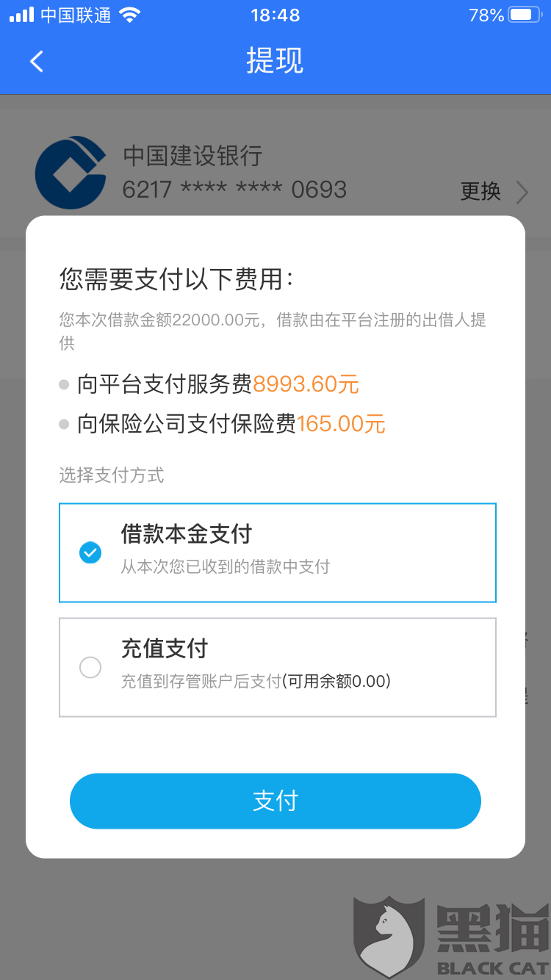Tap the chevron next to 更换
The image size is (551, 980).
point(522,192)
